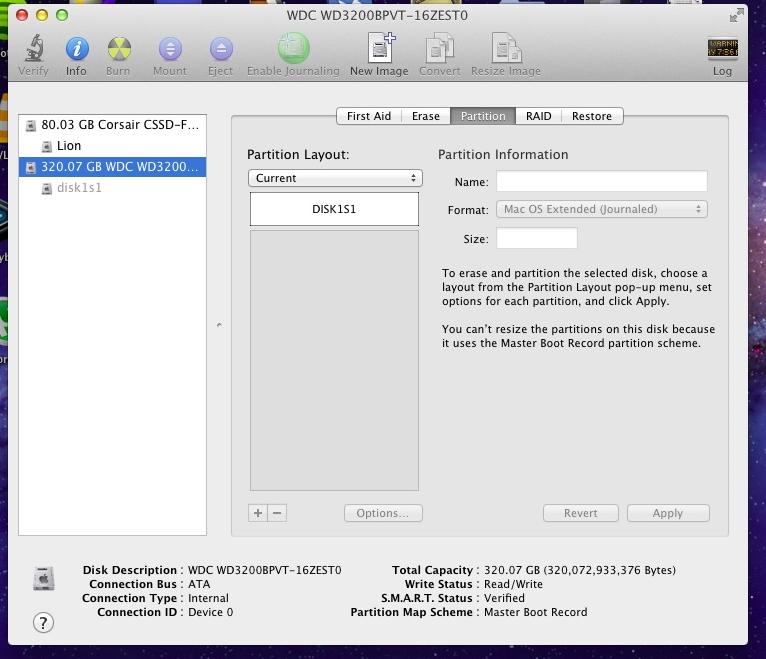Select the DISK1S1 partition block

click(x=334, y=209)
